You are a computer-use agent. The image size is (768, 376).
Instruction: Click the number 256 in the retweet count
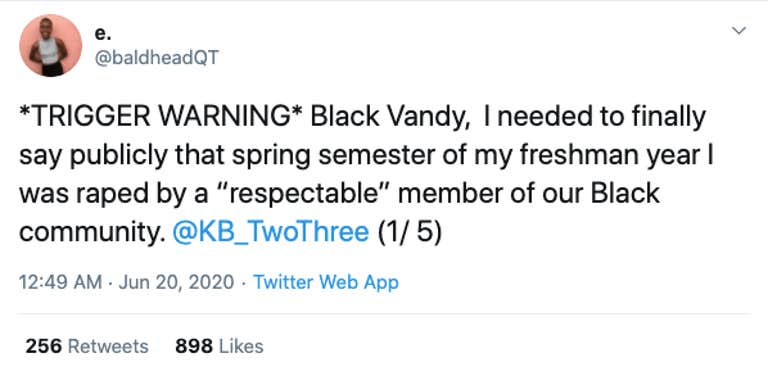coord(44,347)
